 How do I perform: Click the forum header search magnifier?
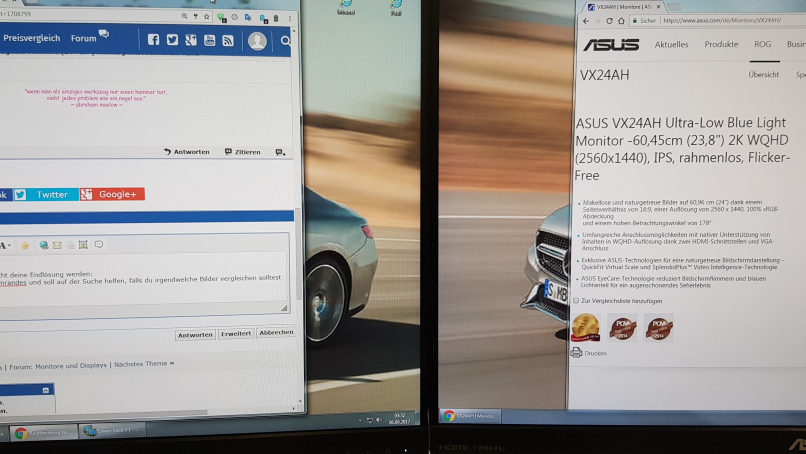pos(285,41)
